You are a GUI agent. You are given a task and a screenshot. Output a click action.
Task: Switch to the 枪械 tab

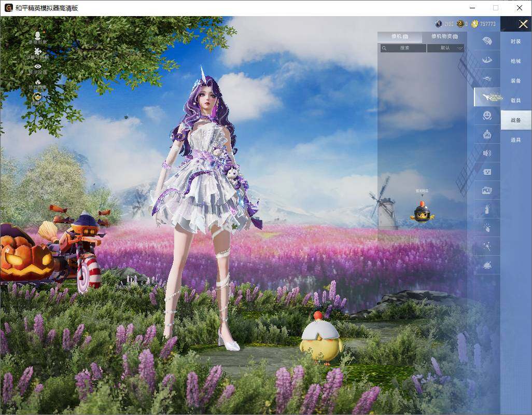click(x=516, y=61)
